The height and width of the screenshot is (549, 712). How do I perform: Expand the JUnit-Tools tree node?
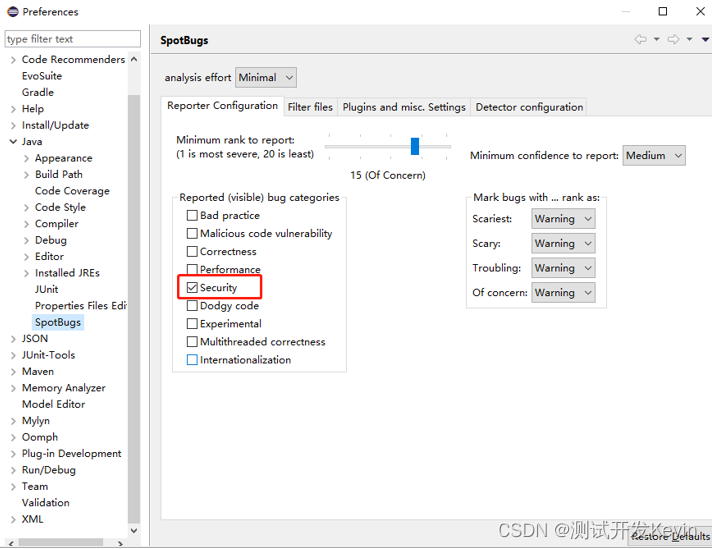tap(13, 355)
